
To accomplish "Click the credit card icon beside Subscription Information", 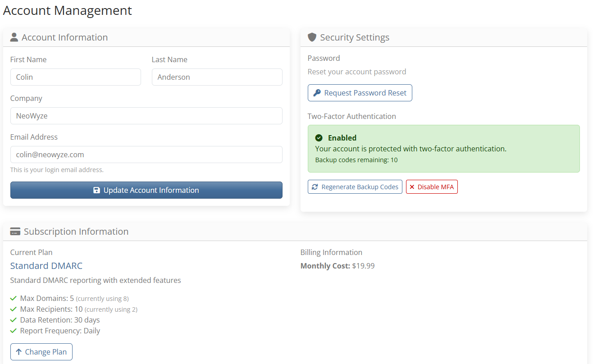I will [x=15, y=232].
